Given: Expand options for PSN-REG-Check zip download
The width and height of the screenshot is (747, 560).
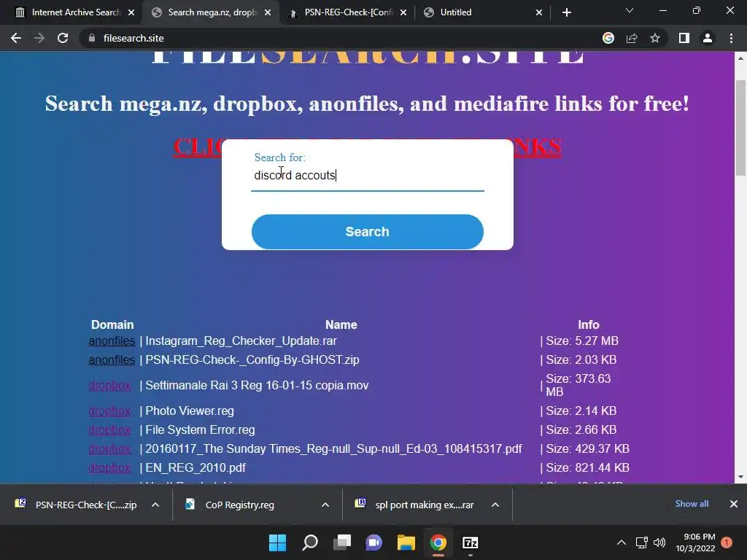Looking at the screenshot, I should [155, 505].
